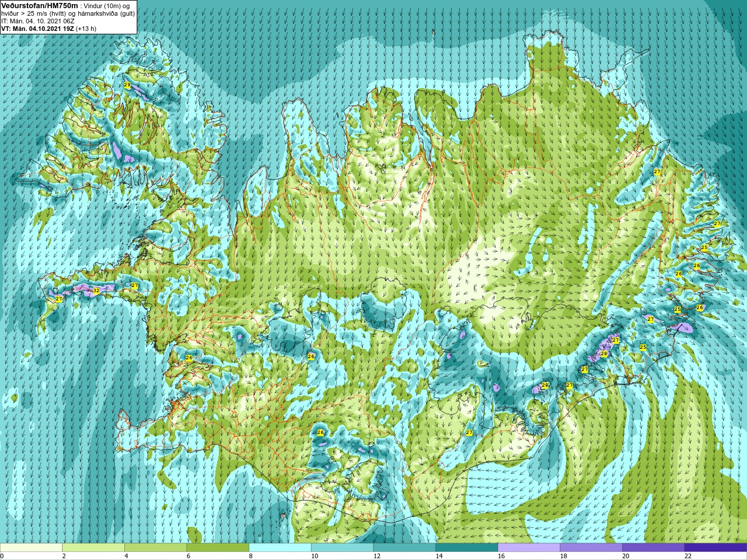This screenshot has height=560, width=747.
Task: Click the 'Vindur (10m) og' header text
Action: [107, 6]
